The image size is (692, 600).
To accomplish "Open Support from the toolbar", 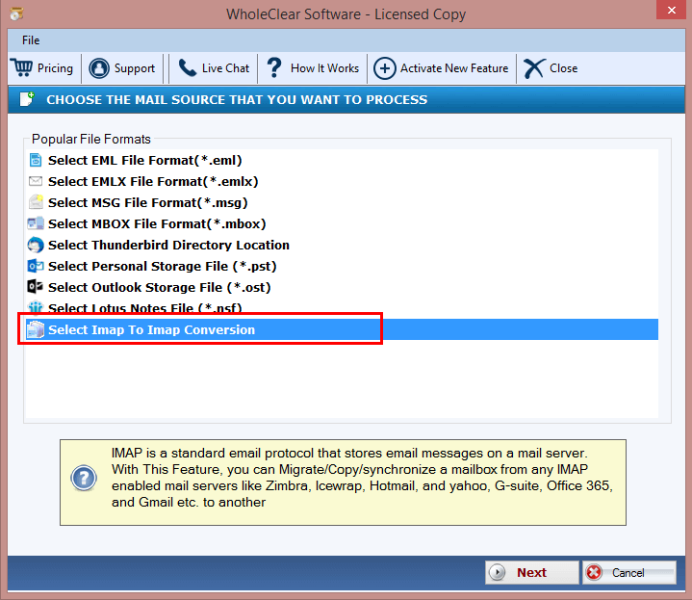I will pos(122,68).
